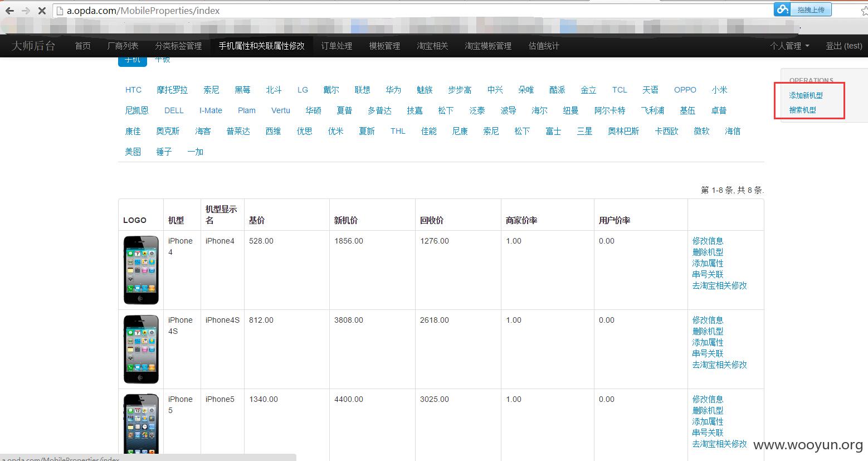Click the iPhone 5 logo thumbnail
The height and width of the screenshot is (461, 868).
pos(141,424)
